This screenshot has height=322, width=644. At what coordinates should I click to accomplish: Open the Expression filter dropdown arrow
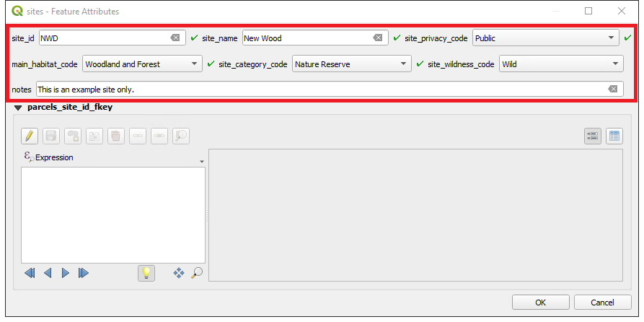[x=202, y=162]
